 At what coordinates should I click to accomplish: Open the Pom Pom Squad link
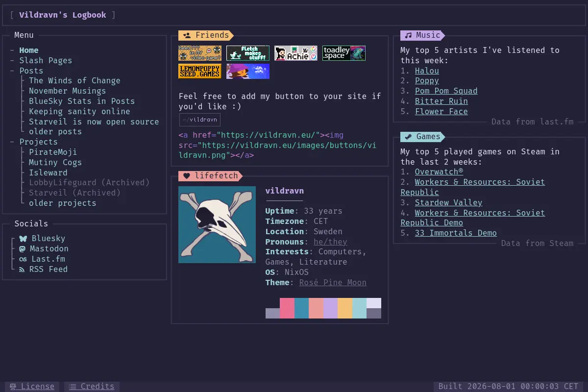(446, 91)
